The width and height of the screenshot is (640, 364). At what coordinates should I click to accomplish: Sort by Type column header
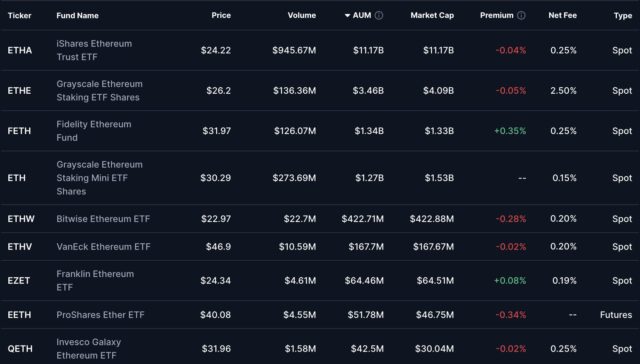pyautogui.click(x=622, y=15)
